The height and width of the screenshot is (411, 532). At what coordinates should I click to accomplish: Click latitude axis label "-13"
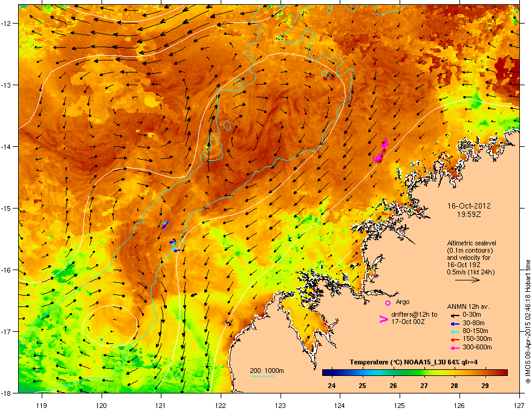(x=6, y=85)
